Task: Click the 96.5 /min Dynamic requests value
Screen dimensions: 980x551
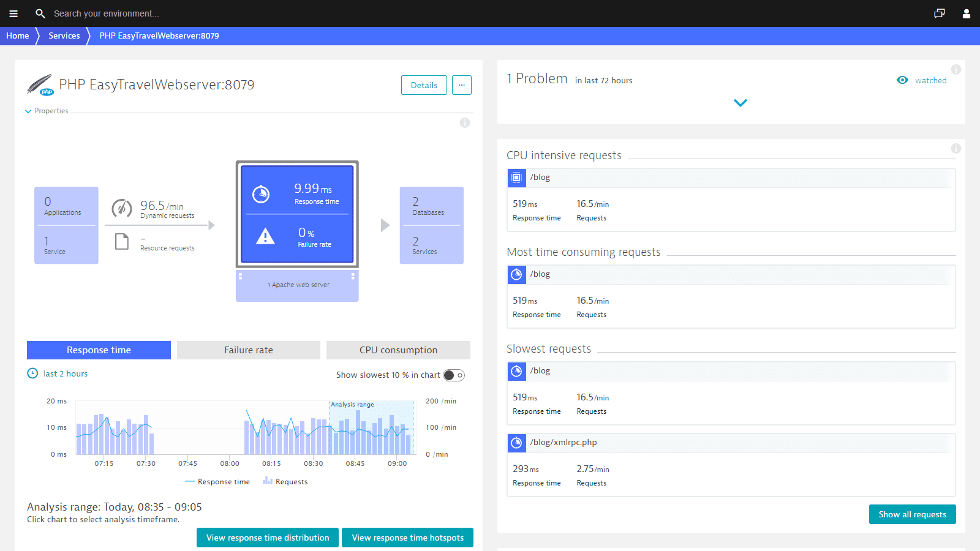Action: click(162, 206)
